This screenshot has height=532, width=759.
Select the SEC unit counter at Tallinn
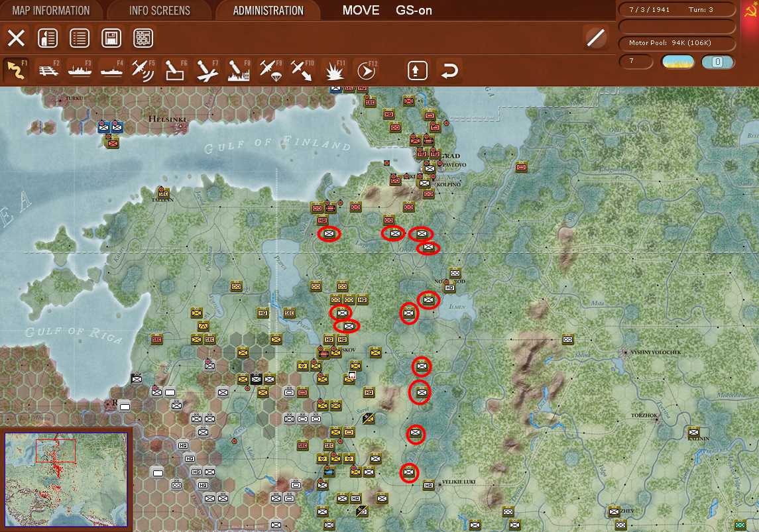(x=163, y=193)
